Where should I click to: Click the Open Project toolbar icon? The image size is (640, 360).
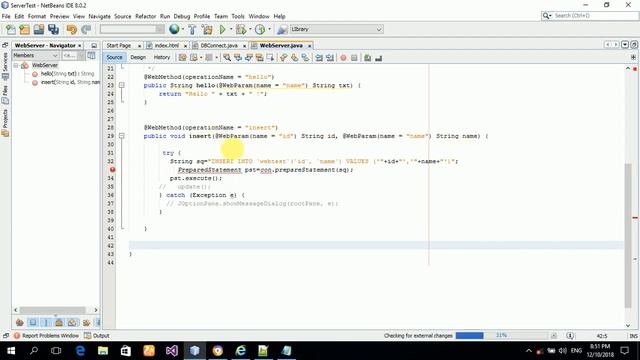click(x=39, y=29)
